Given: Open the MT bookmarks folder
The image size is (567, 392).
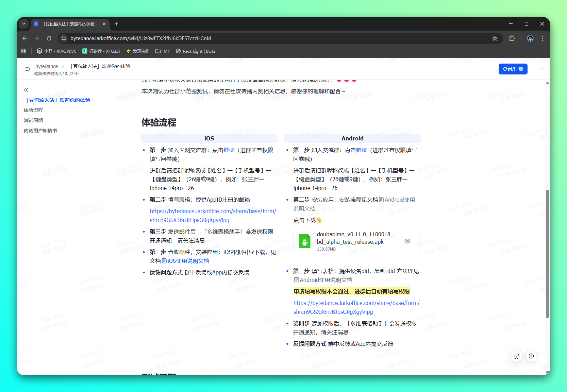Looking at the screenshot, I should [x=163, y=51].
